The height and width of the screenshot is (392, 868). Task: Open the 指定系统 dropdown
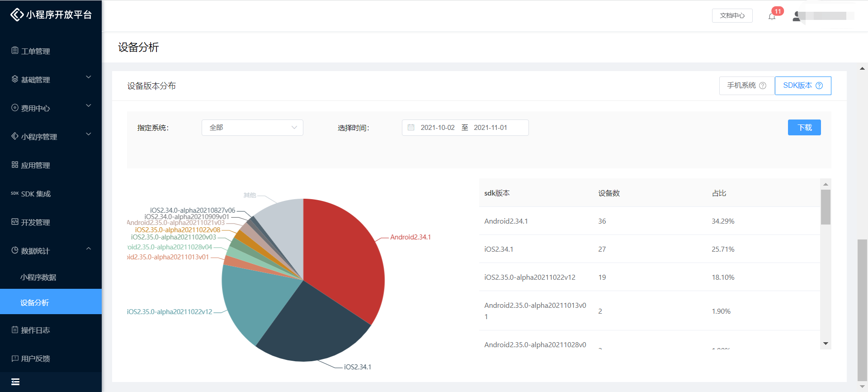[252, 128]
